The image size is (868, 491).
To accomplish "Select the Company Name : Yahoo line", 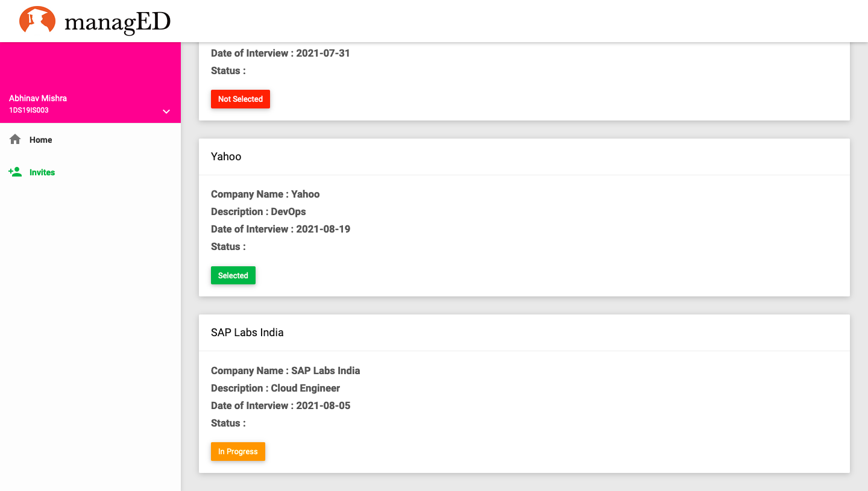I will [x=265, y=194].
